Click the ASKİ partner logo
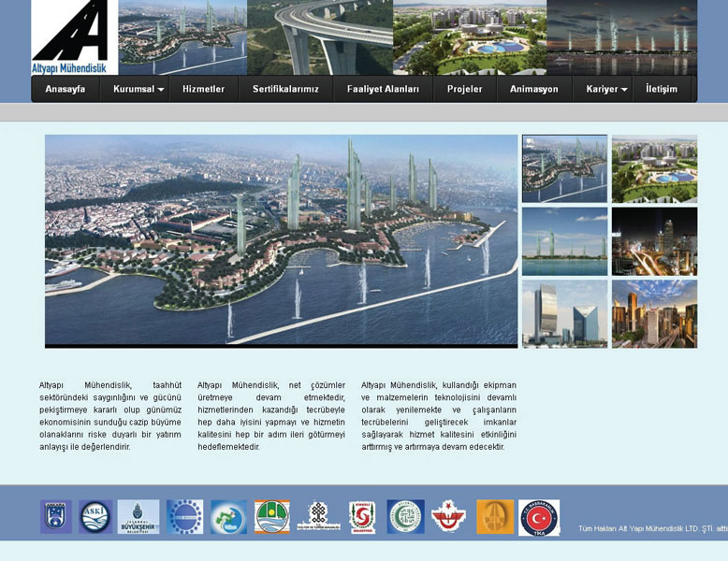 95,516
